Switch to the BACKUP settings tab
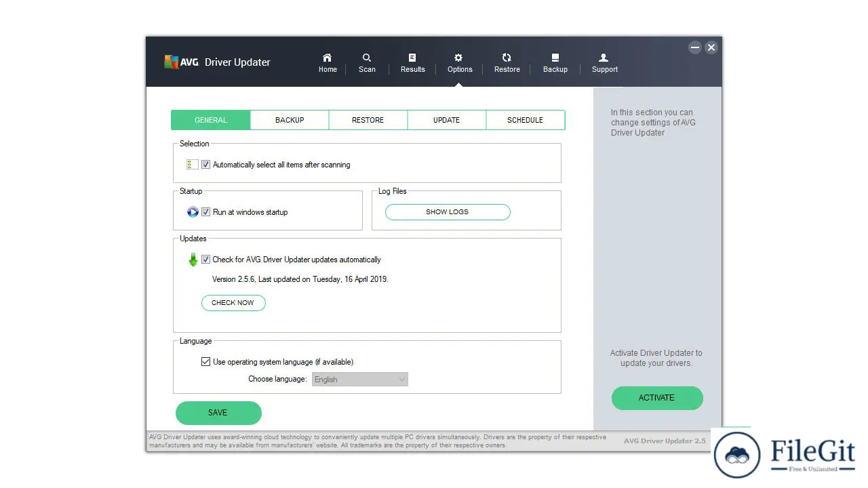This screenshot has width=868, height=488. point(290,120)
